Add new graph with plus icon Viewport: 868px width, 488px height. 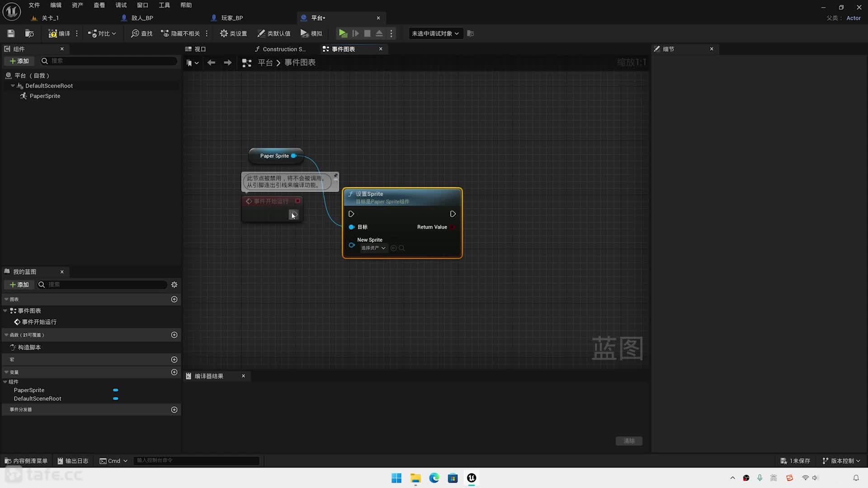pos(174,299)
